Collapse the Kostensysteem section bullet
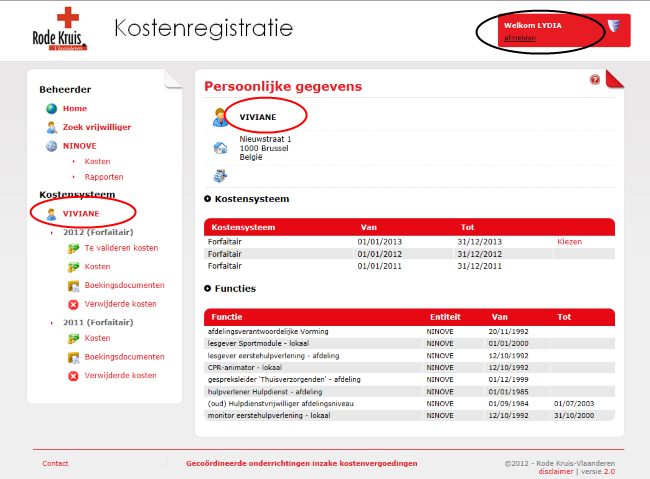Image resolution: width=650 pixels, height=479 pixels. pos(207,199)
